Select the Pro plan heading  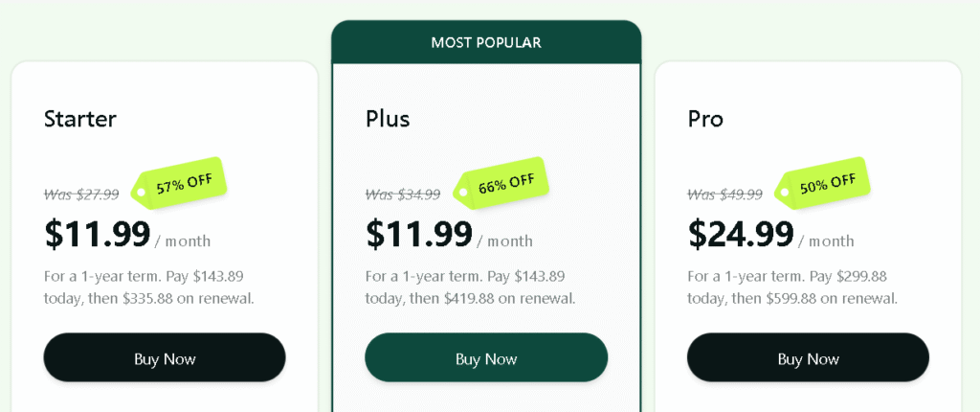705,119
